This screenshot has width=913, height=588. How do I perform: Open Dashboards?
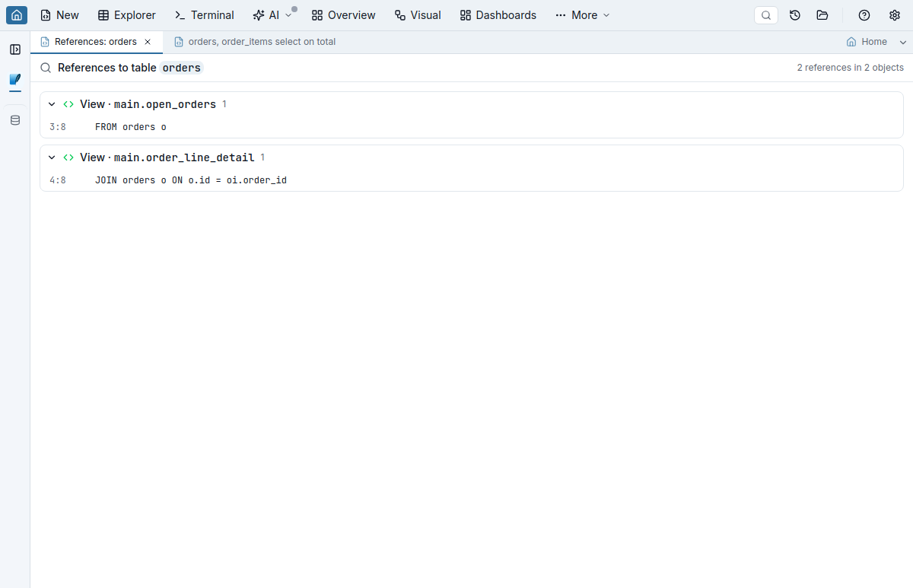point(498,15)
